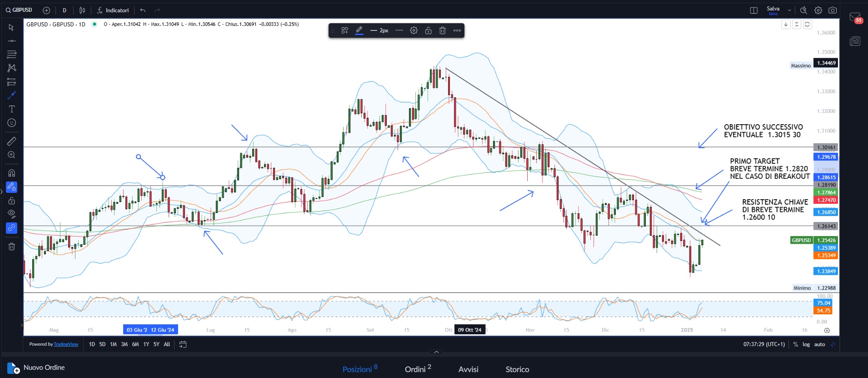The image size is (868, 378).
Task: Toggle Magnet mode on left toolbar
Action: (11, 173)
